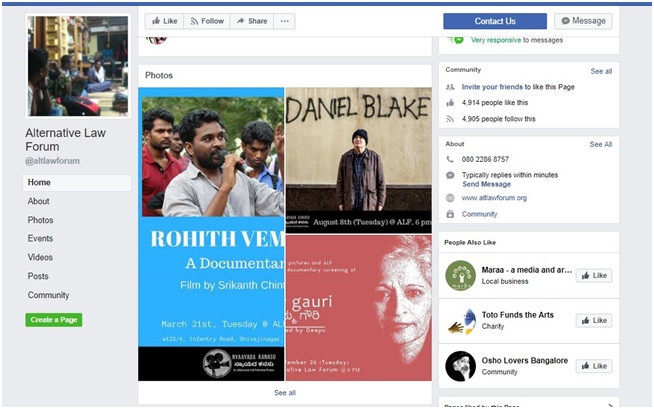Click the phone icon in About section
Viewport: 654px width, 409px height.
pyautogui.click(x=451, y=159)
